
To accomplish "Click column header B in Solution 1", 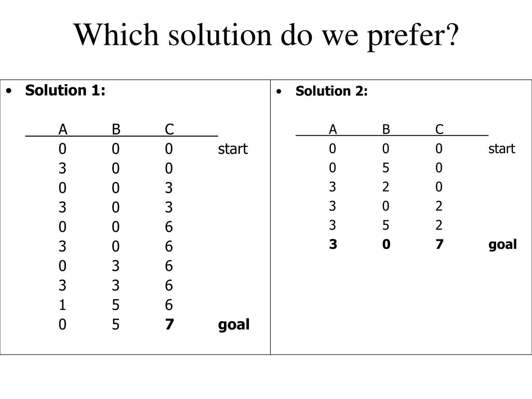I will [x=116, y=129].
